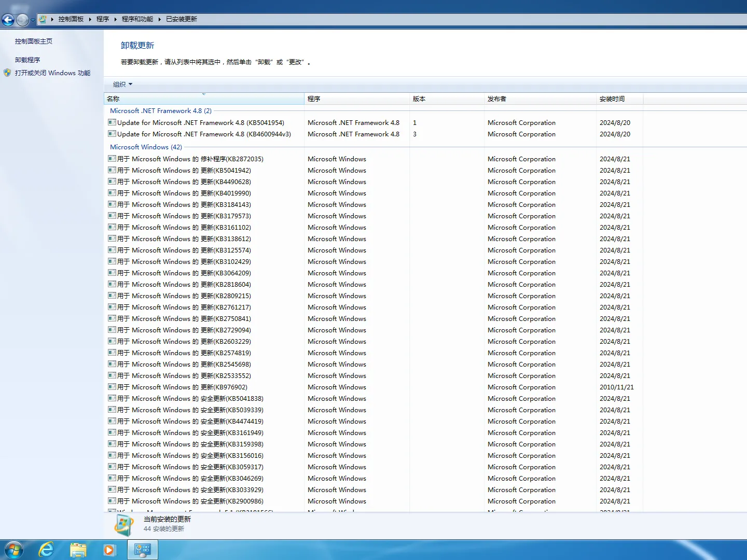Image resolution: width=747 pixels, height=560 pixels.
Task: Open the recent pages dropdown beside navigation arrows
Action: tap(32, 20)
